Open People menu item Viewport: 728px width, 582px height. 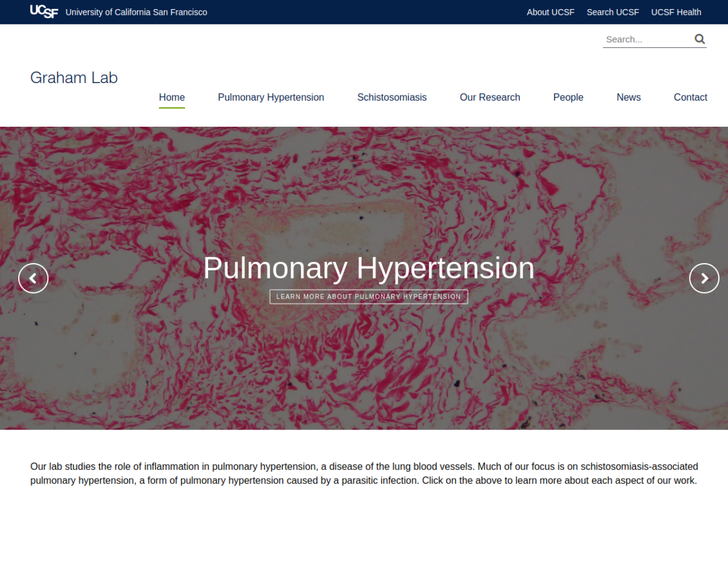(568, 97)
